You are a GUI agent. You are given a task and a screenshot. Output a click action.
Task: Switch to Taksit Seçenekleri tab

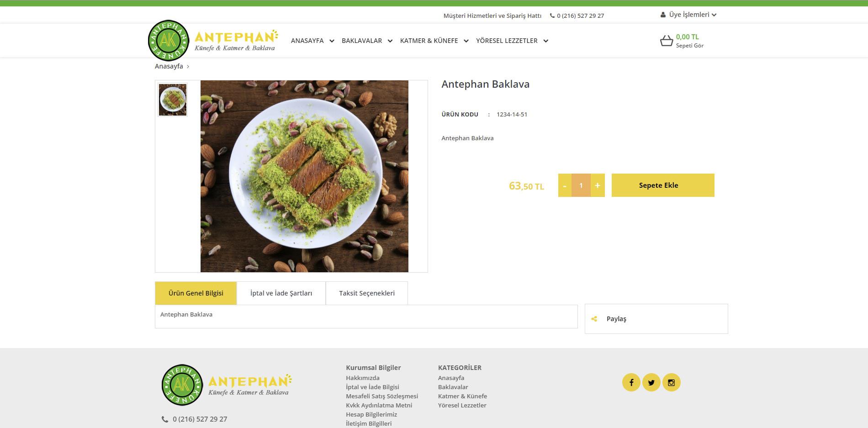tap(367, 293)
